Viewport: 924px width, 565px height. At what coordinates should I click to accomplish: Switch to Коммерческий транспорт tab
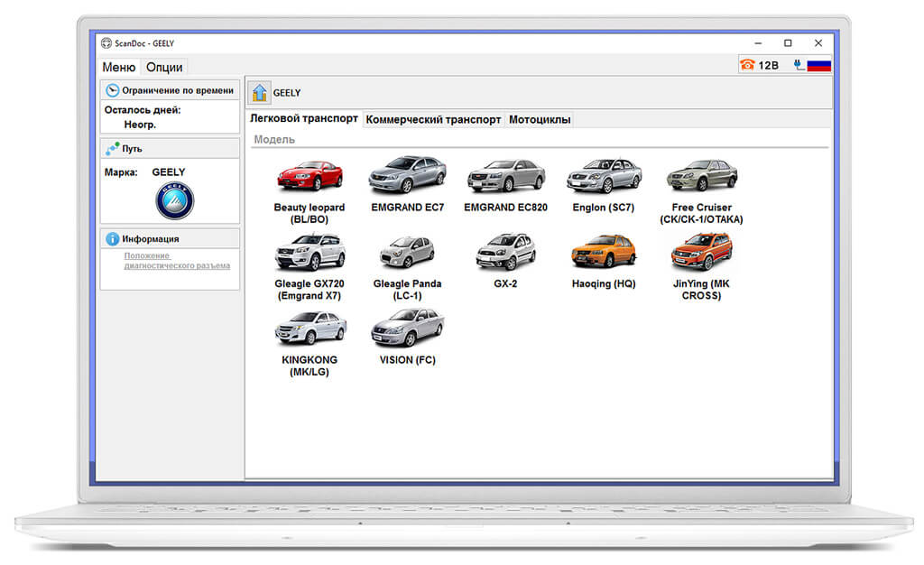[x=433, y=120]
